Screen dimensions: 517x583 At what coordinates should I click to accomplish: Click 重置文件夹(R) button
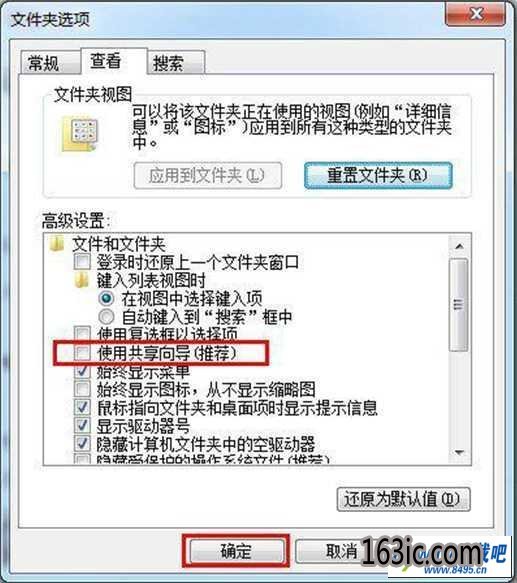378,175
